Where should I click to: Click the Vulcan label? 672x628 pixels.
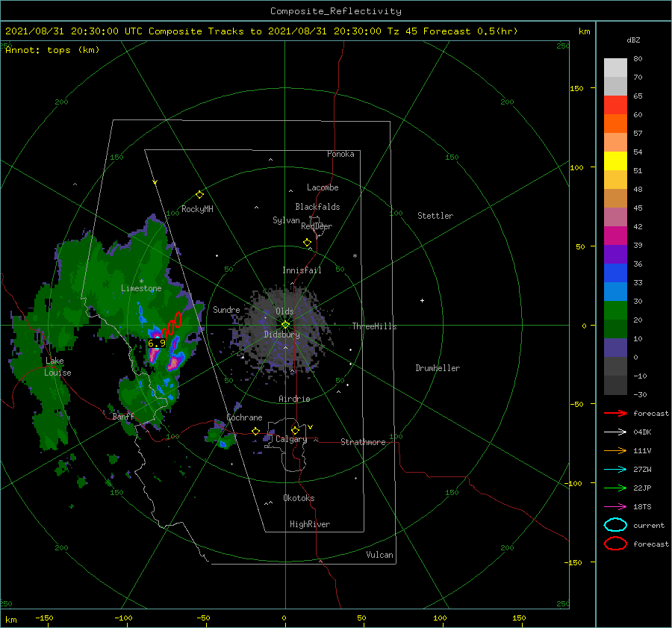click(x=380, y=555)
